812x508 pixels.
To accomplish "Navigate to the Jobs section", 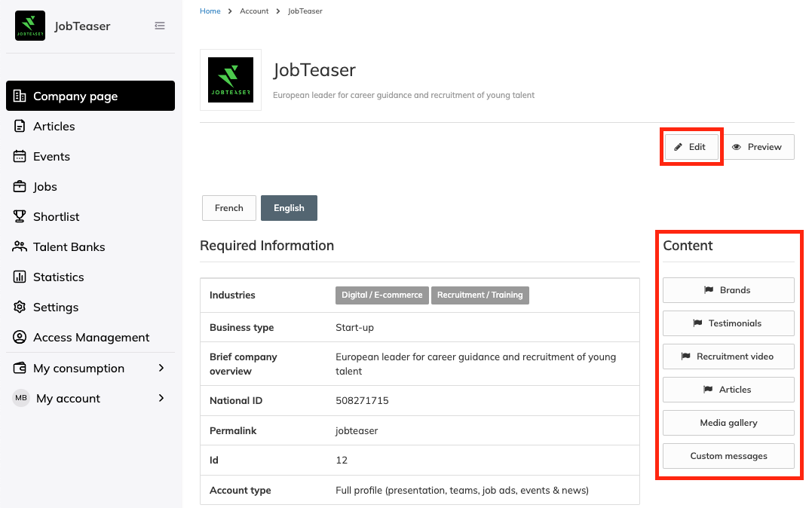I will 90,186.
